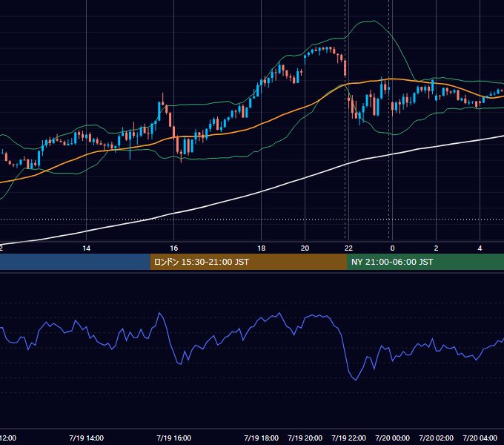Image resolution: width=504 pixels, height=445 pixels.
Task: Click the 7/19 18:00 label on lower axis
Action: coord(262,438)
